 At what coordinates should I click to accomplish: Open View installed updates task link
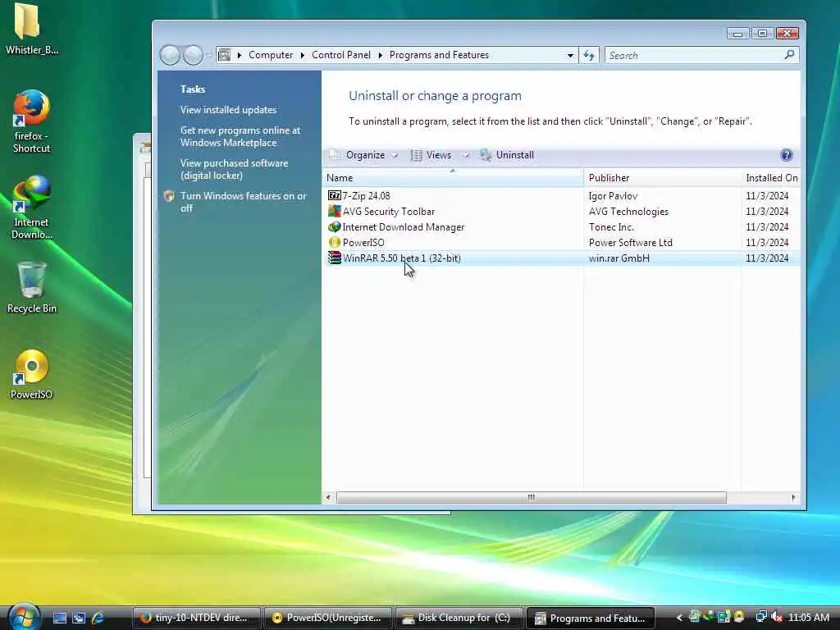tap(228, 110)
